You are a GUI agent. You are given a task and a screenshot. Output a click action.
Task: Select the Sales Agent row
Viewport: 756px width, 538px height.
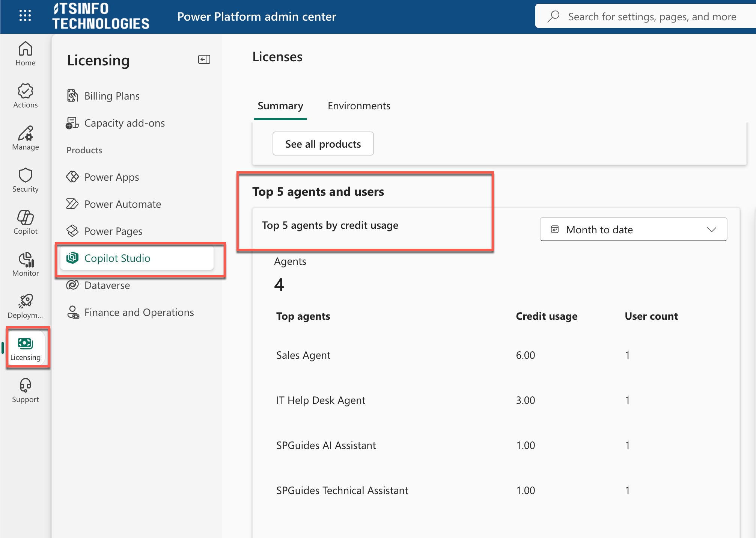click(x=496, y=355)
